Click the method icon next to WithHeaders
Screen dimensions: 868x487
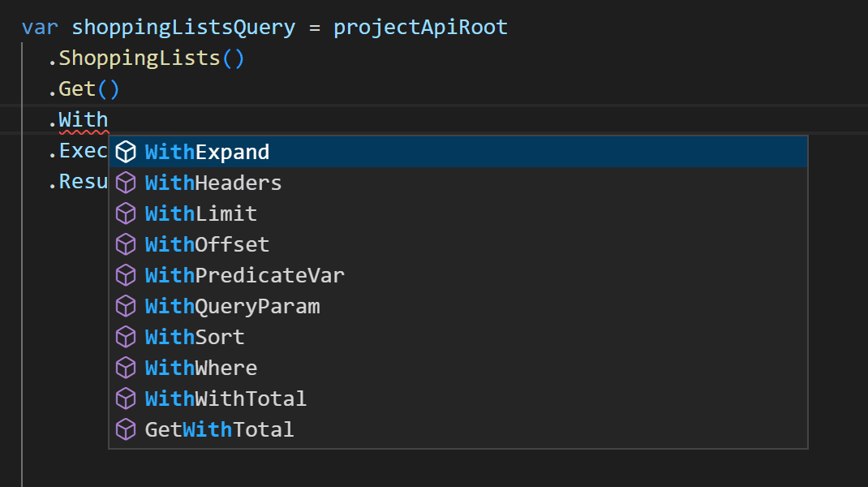pyautogui.click(x=127, y=182)
